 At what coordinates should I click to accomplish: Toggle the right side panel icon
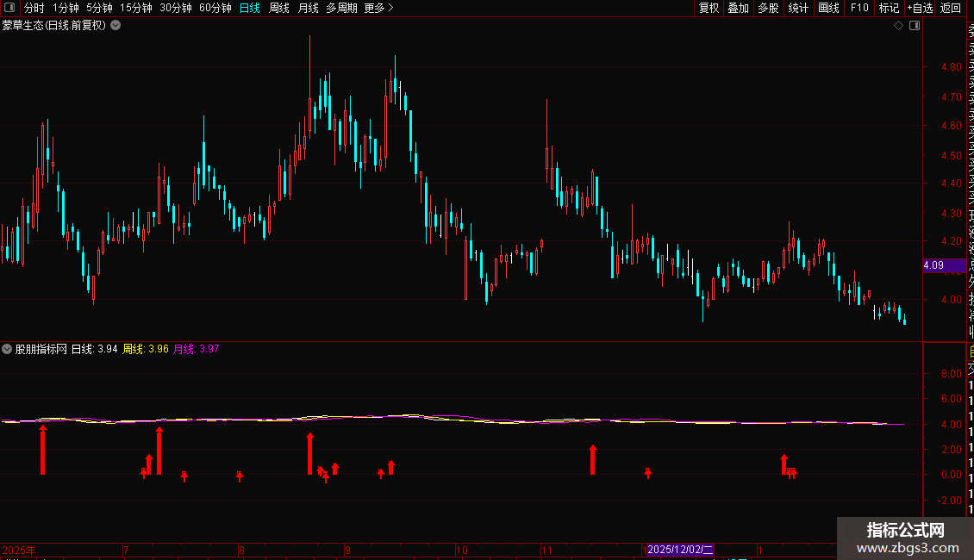915,26
